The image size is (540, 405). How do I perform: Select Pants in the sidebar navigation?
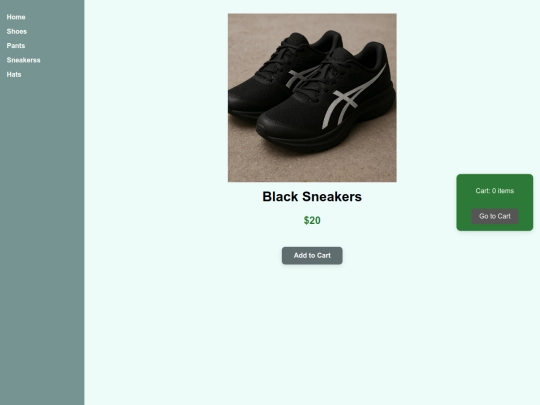tap(15, 45)
